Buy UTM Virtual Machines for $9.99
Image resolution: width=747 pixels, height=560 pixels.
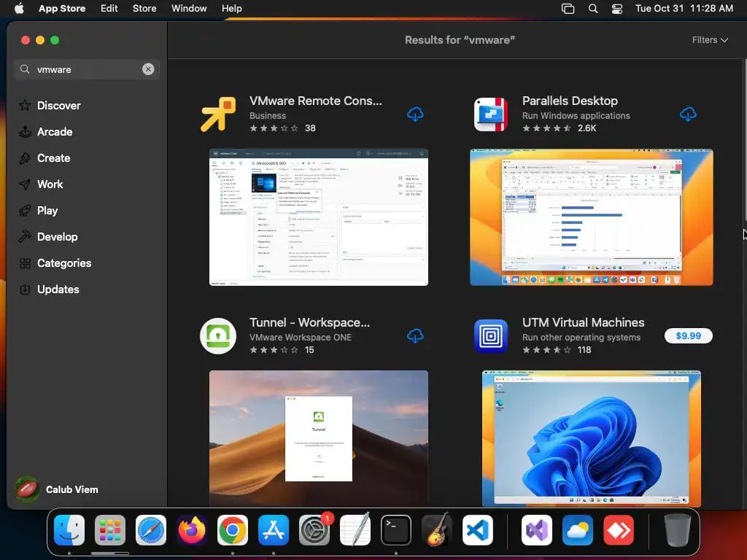click(x=688, y=335)
